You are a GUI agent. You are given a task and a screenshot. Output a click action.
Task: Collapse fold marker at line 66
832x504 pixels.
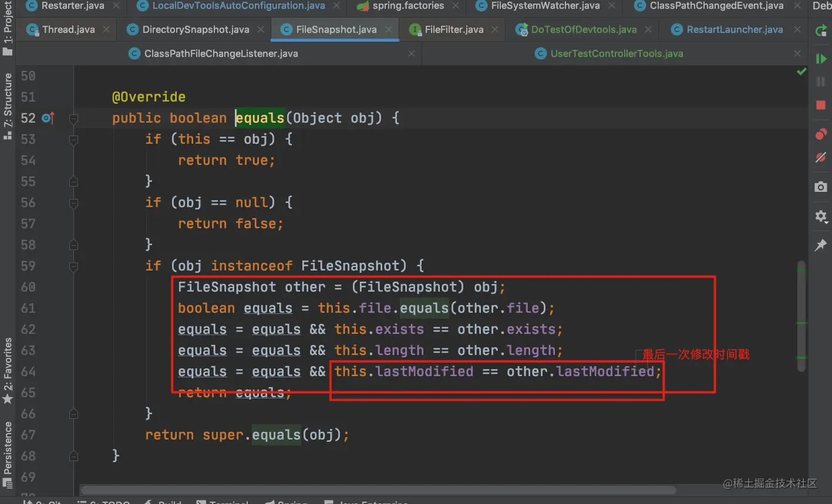click(73, 414)
